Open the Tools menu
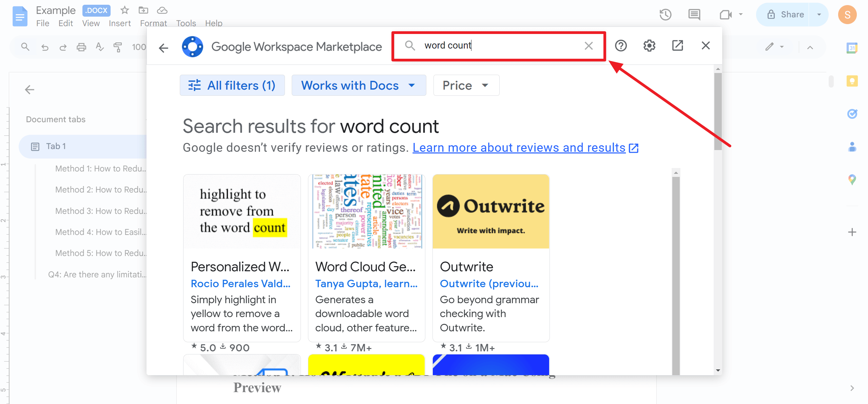868x404 pixels. (186, 23)
